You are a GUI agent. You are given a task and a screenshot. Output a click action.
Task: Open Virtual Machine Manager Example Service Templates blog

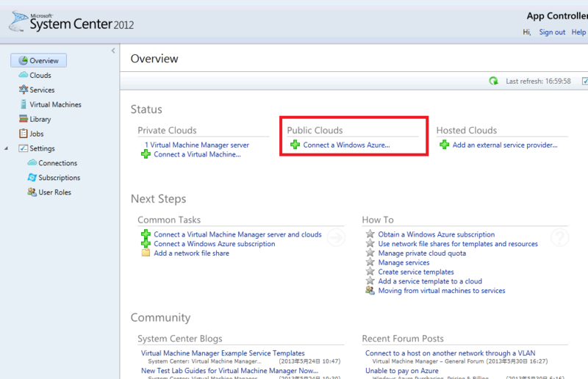[223, 353]
